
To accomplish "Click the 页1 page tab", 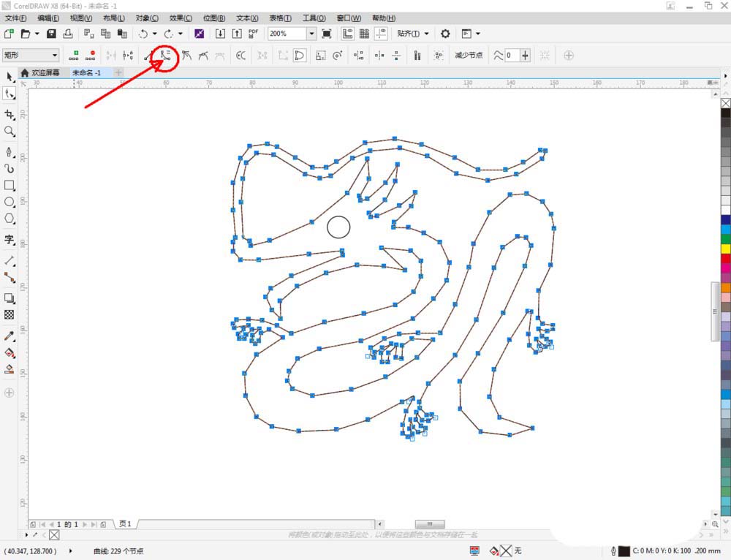I will click(125, 524).
